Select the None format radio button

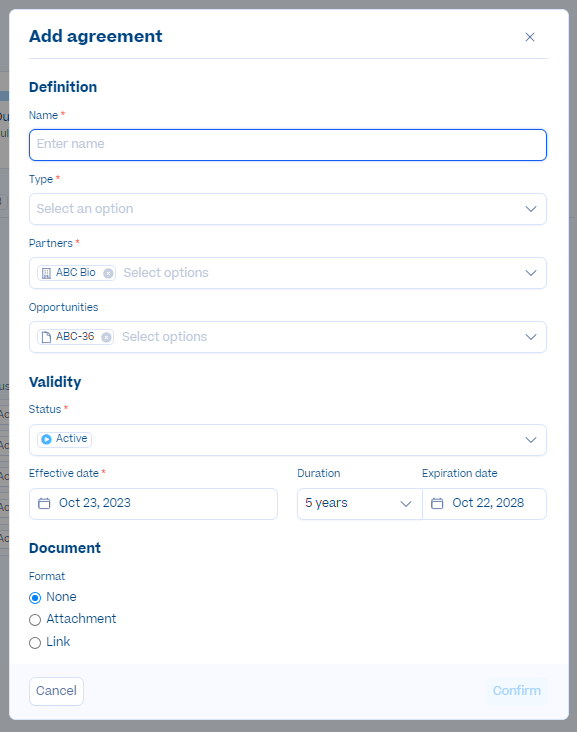pyautogui.click(x=35, y=598)
